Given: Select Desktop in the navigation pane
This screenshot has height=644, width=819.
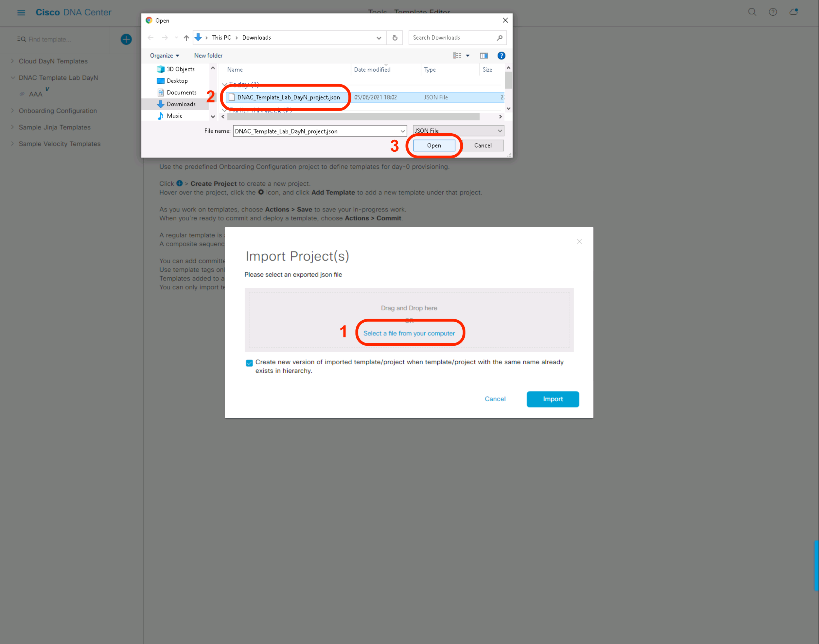Looking at the screenshot, I should click(177, 81).
